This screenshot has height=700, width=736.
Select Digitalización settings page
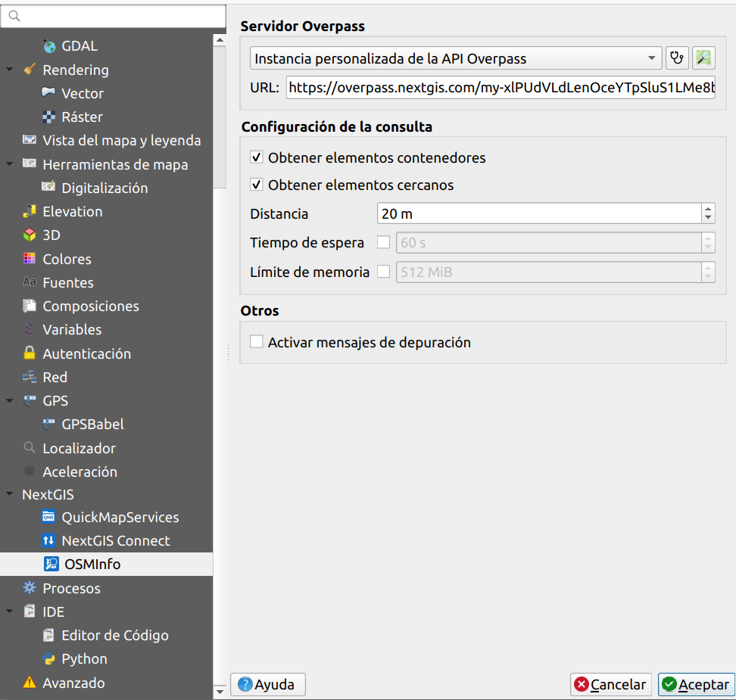pos(104,188)
